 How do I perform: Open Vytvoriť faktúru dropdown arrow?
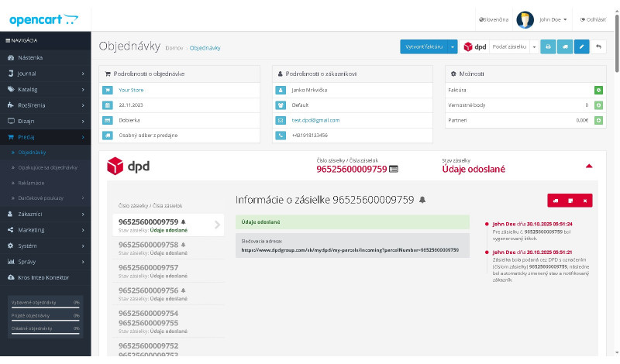click(453, 46)
